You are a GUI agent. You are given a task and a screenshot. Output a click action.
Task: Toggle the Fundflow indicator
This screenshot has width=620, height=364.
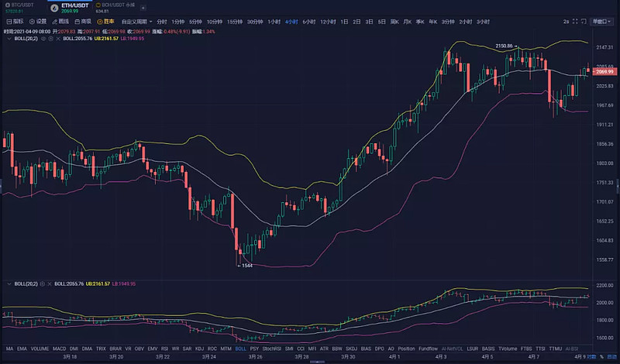[x=429, y=349]
